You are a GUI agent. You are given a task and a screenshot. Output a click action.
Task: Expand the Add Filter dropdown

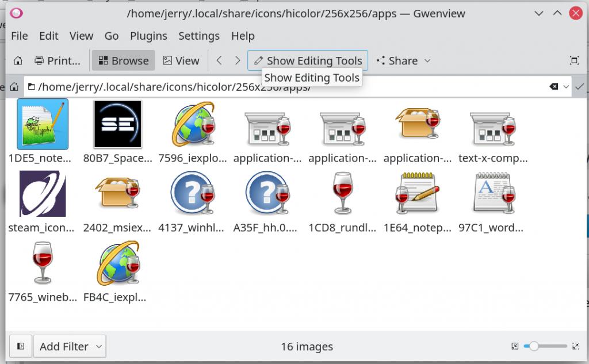pos(70,346)
